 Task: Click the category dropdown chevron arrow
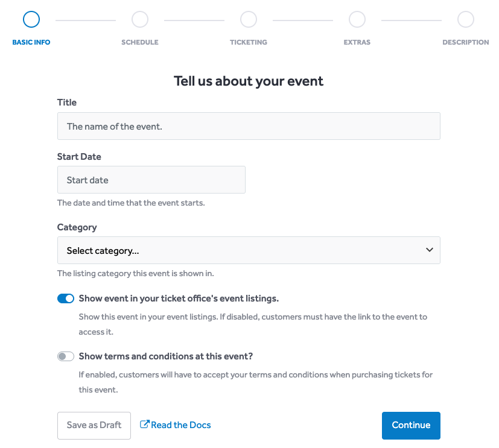[429, 250]
